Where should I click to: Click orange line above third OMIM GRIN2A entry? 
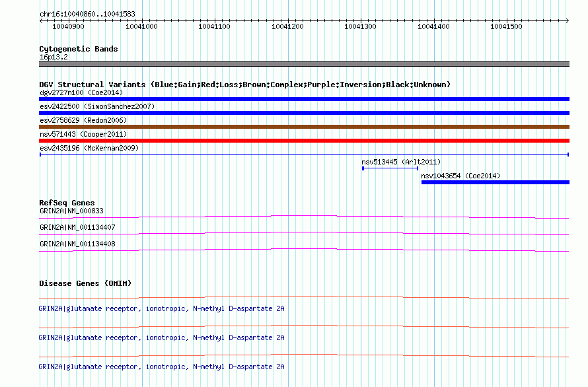click(x=304, y=355)
